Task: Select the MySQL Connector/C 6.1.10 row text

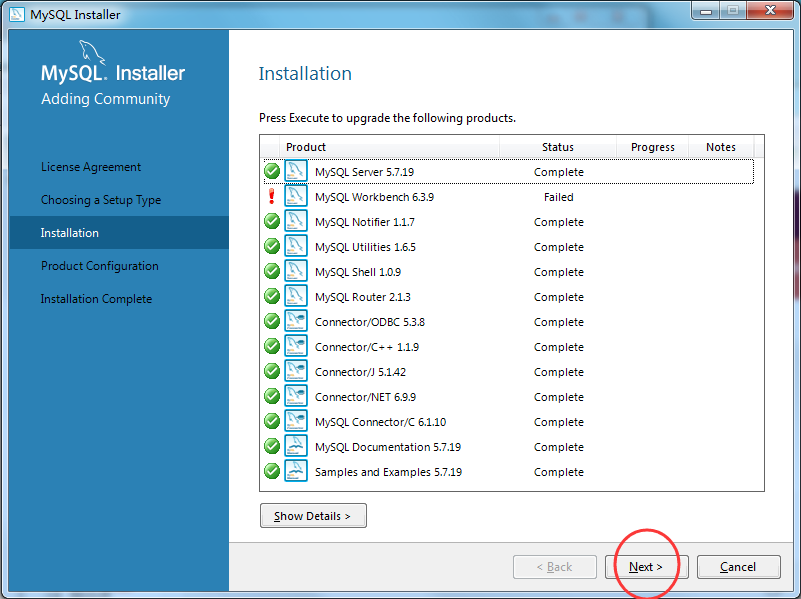Action: click(381, 422)
